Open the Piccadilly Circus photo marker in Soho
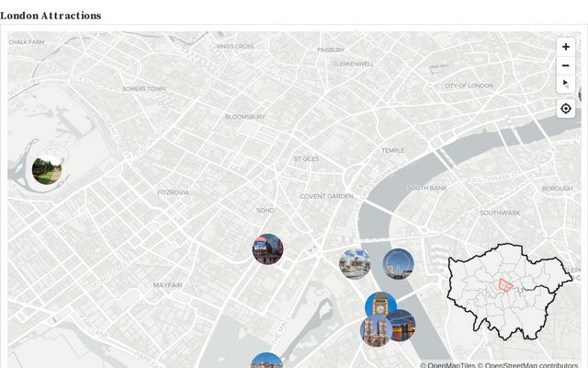The height and width of the screenshot is (368, 588). point(267,248)
